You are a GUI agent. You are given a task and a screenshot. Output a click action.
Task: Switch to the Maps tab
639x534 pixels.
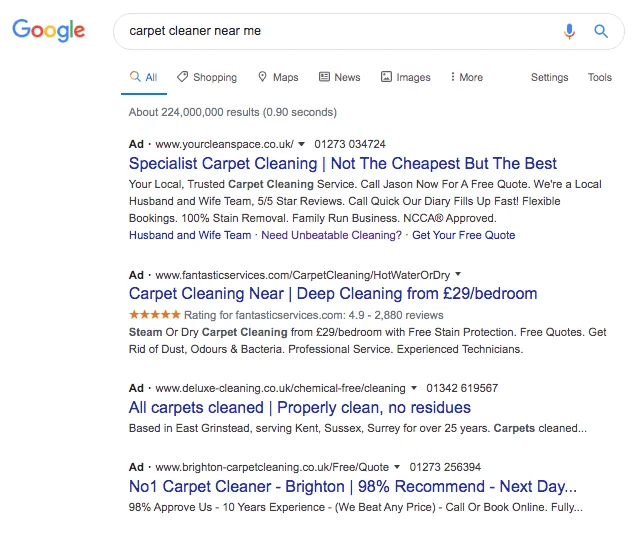278,77
